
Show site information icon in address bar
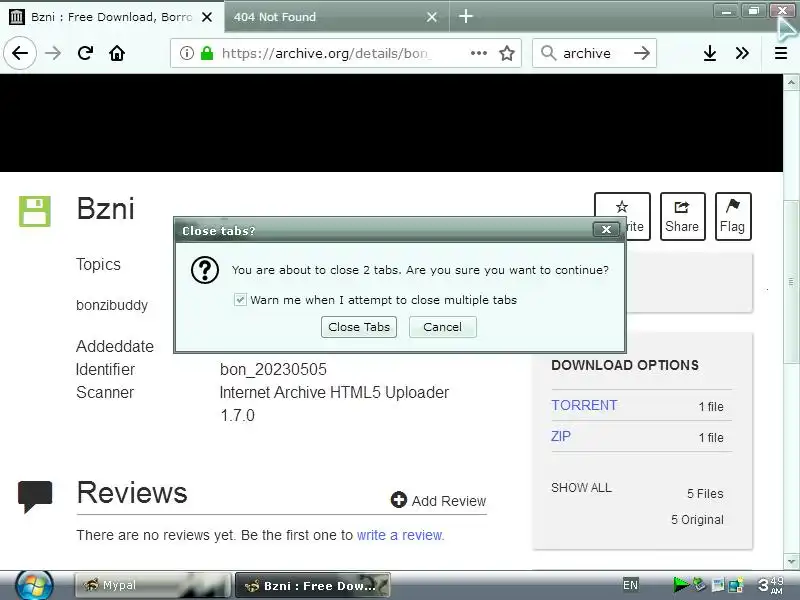click(187, 53)
